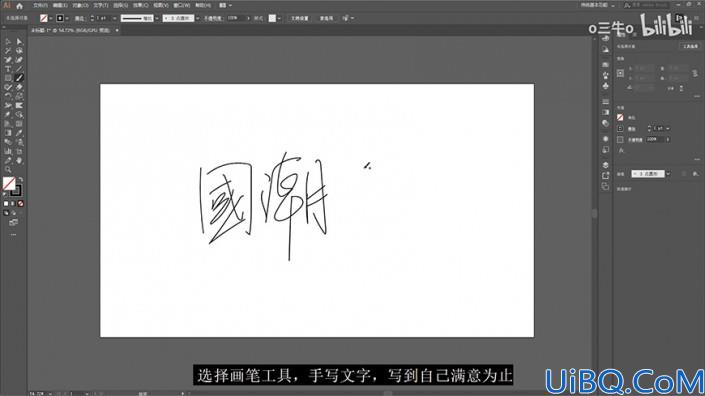
Task: Select the Lasso tool
Action: point(19,50)
